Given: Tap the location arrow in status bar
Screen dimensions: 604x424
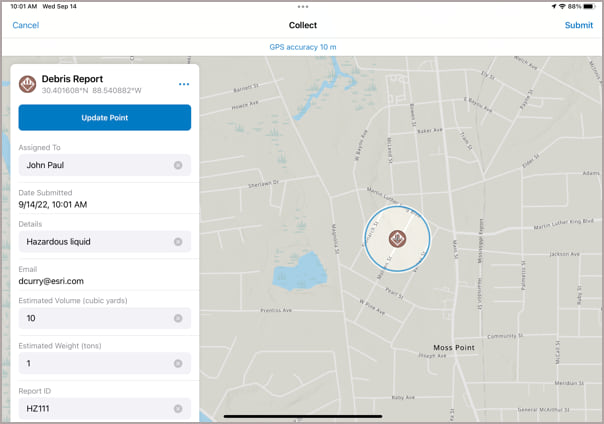Looking at the screenshot, I should [554, 7].
